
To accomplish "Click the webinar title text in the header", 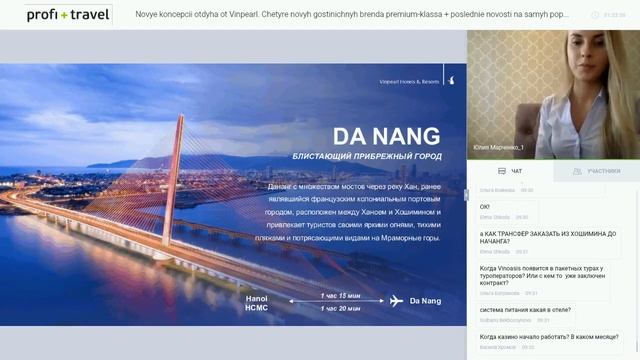I will [352, 14].
